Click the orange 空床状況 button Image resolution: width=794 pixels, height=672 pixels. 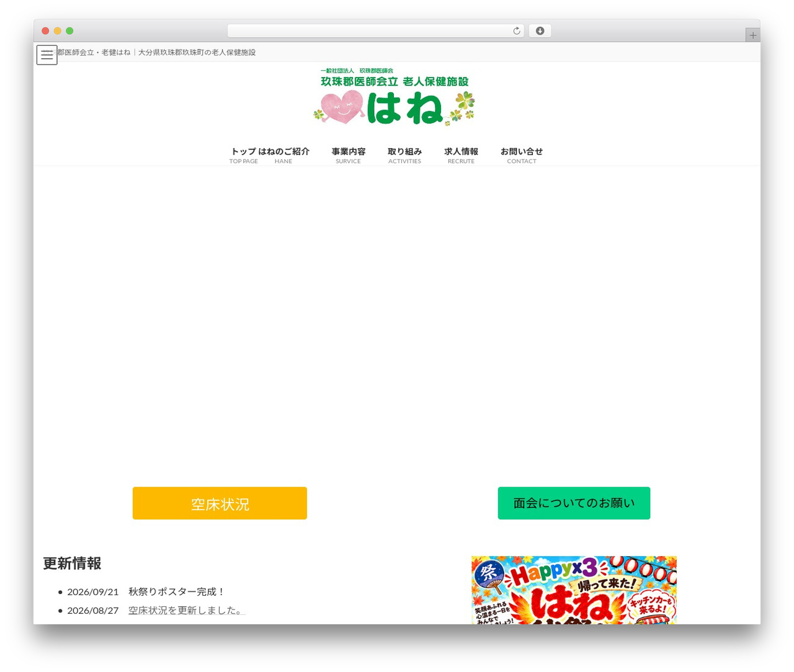point(220,503)
